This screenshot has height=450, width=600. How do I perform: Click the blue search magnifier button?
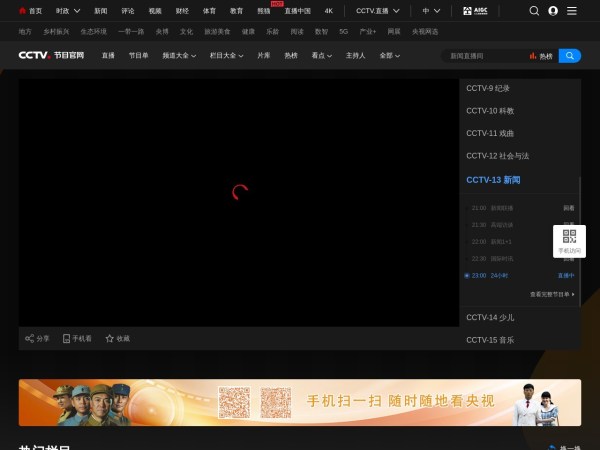(569, 56)
